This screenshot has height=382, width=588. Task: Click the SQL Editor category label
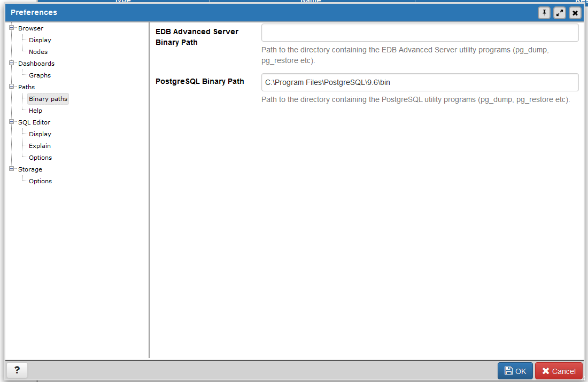pyautogui.click(x=34, y=122)
